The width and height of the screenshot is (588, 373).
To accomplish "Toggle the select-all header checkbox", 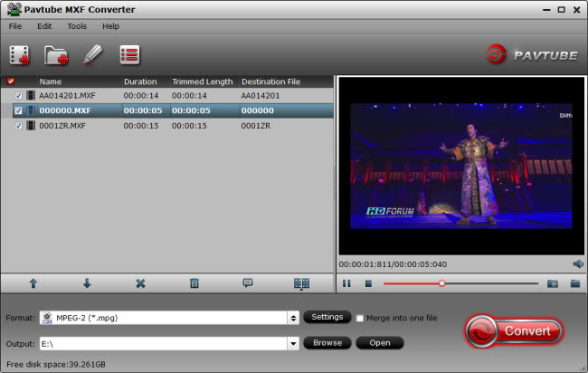I will [x=11, y=81].
